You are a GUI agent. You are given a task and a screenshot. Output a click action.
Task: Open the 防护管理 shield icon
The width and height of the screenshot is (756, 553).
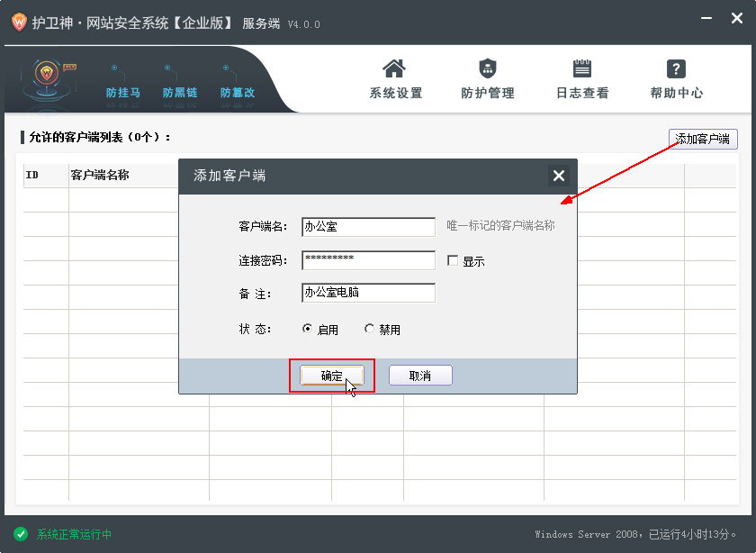pos(487,69)
